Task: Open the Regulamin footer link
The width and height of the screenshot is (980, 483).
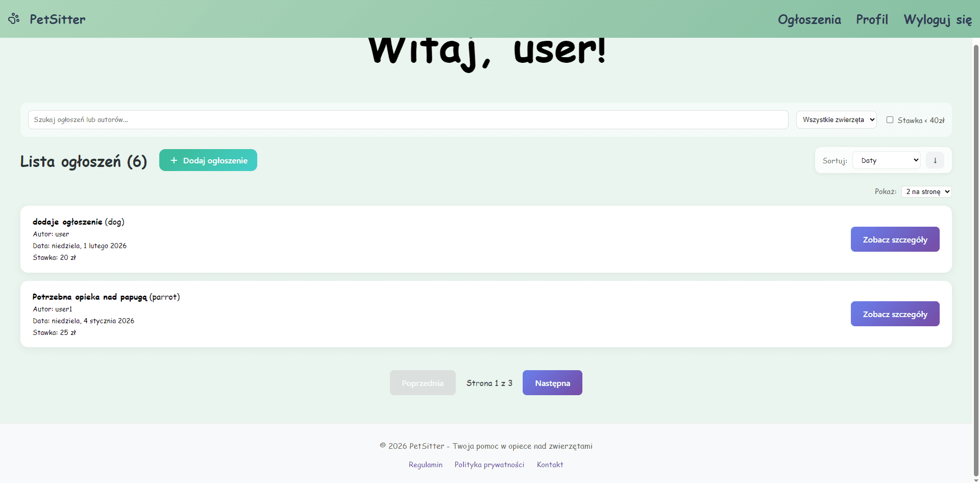Action: pos(425,465)
